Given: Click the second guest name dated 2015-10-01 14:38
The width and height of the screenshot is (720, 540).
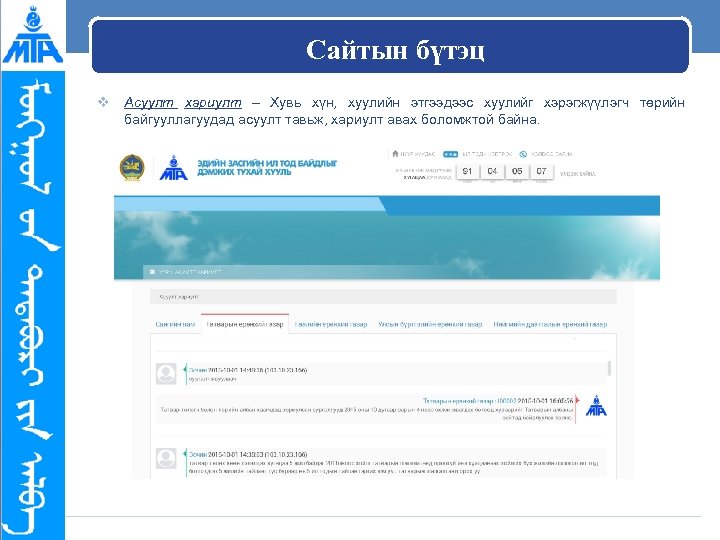Looking at the screenshot, I should 198,454.
